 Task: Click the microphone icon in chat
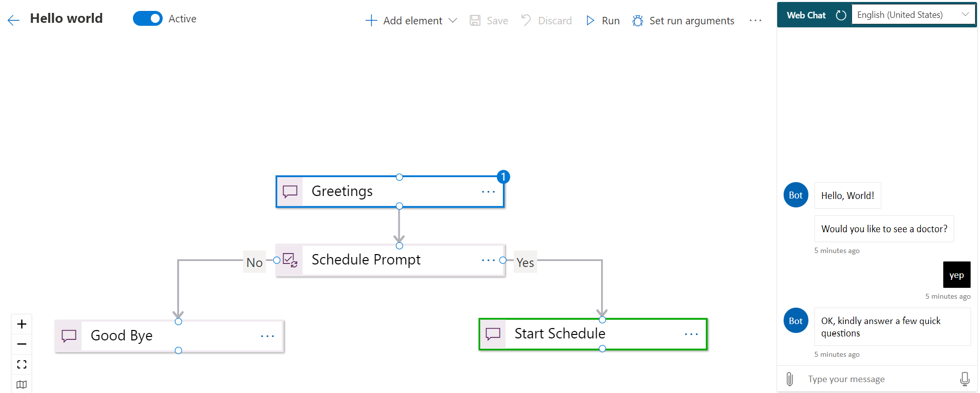pyautogui.click(x=965, y=379)
